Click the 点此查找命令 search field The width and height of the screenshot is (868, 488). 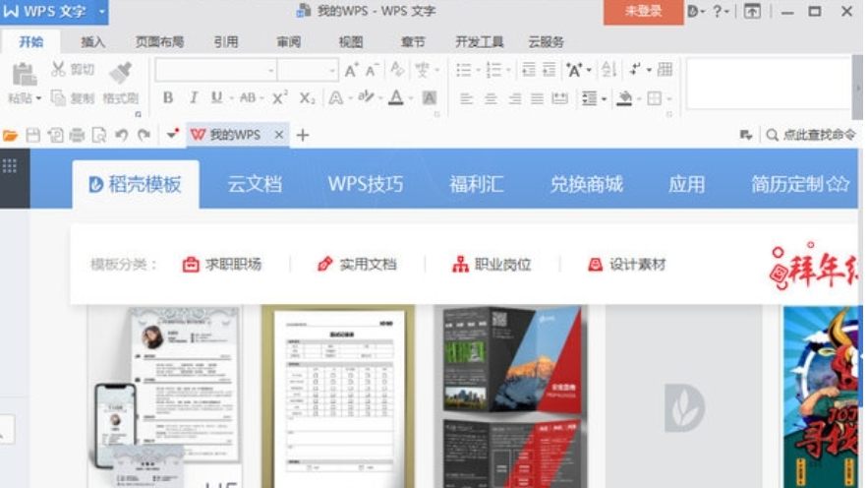coord(811,135)
